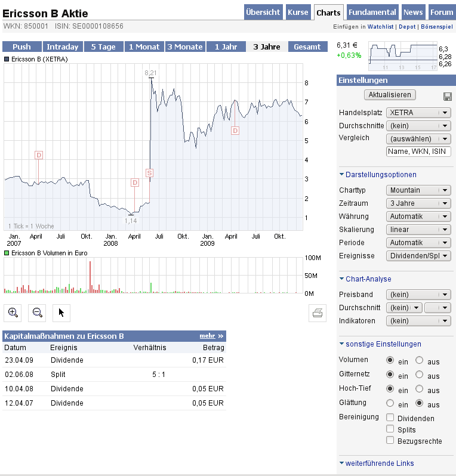Switch to the Übersicht tab
456x476 pixels.
point(263,12)
